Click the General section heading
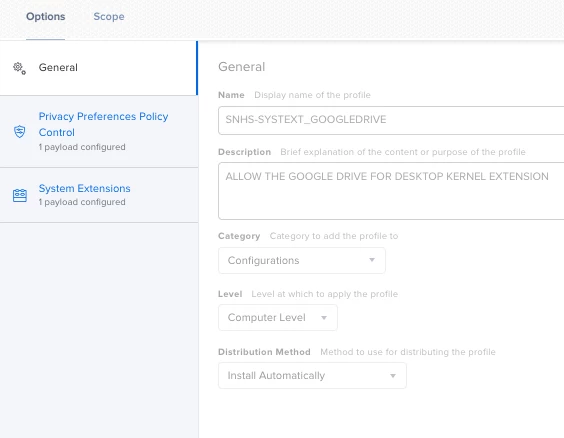Screen dimensions: 564x438 click(242, 67)
